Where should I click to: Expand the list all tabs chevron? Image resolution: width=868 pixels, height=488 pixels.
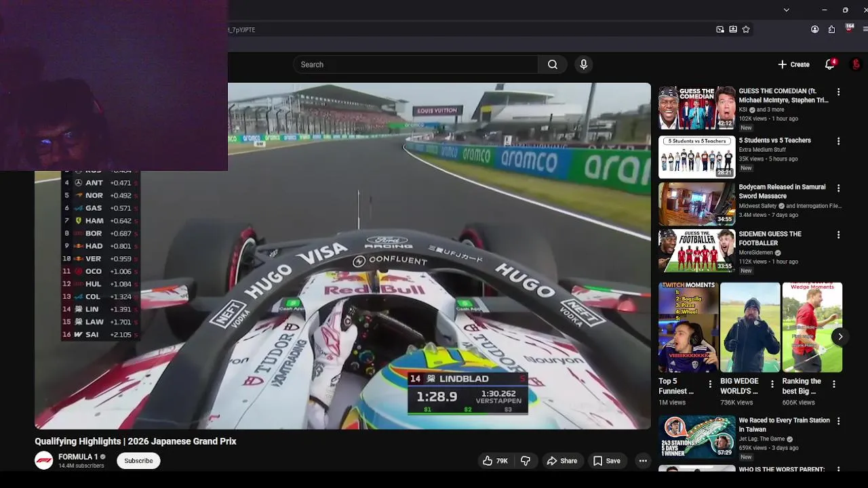pos(787,9)
